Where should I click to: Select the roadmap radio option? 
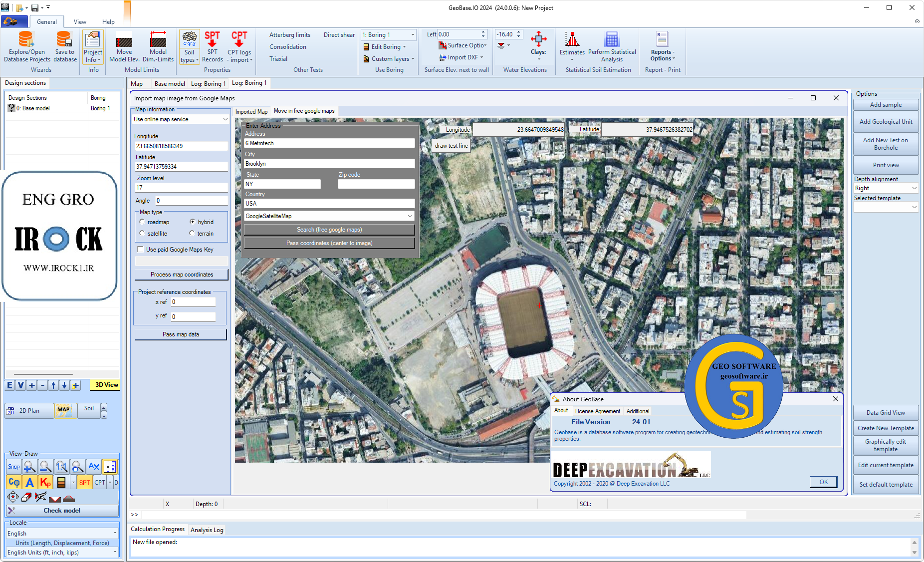coord(143,222)
